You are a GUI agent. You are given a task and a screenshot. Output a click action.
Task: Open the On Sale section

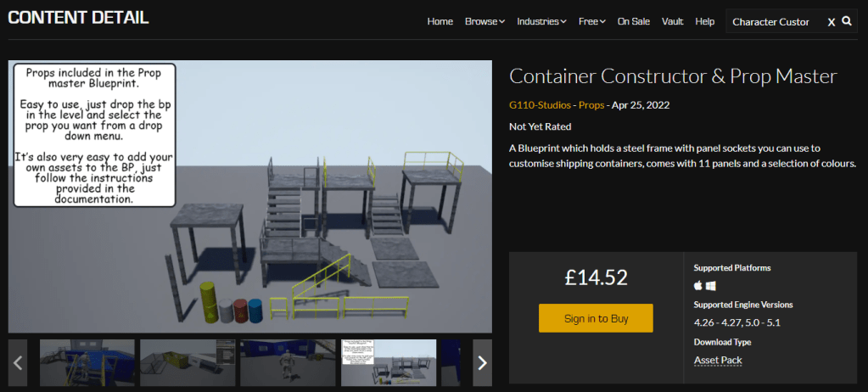pos(635,21)
